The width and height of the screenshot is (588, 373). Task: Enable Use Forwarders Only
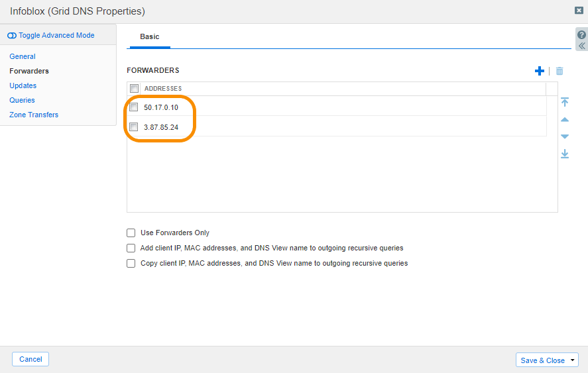131,233
